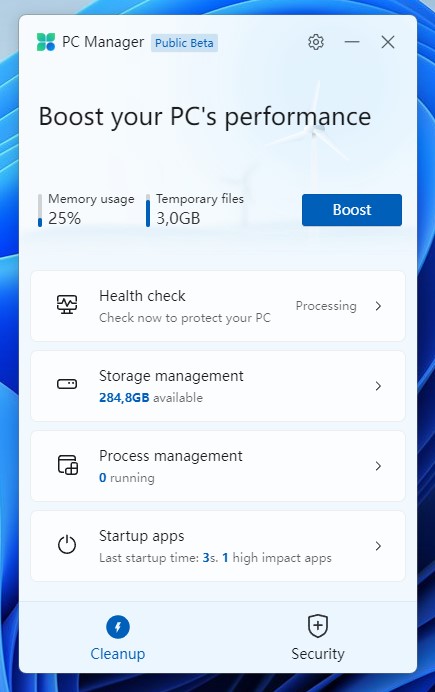Click the Public Beta badge
The height and width of the screenshot is (692, 435).
click(x=184, y=43)
